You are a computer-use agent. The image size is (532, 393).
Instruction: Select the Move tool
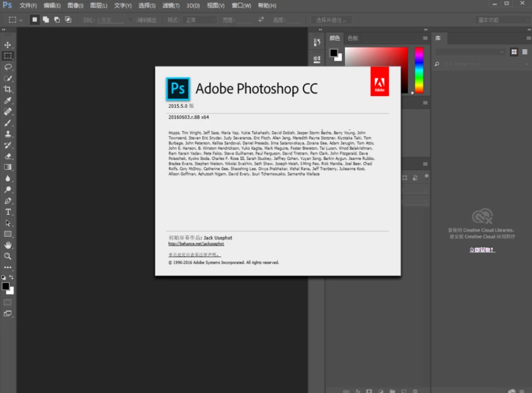tap(8, 45)
